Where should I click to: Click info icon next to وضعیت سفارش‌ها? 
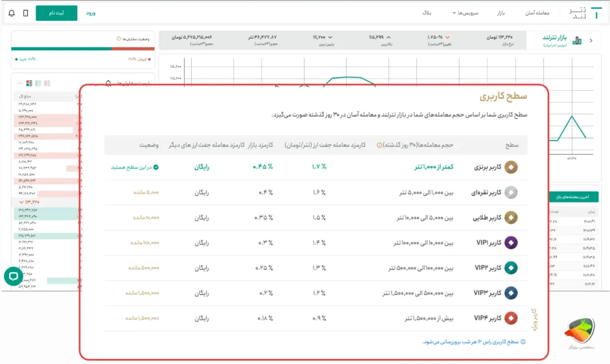(x=118, y=39)
